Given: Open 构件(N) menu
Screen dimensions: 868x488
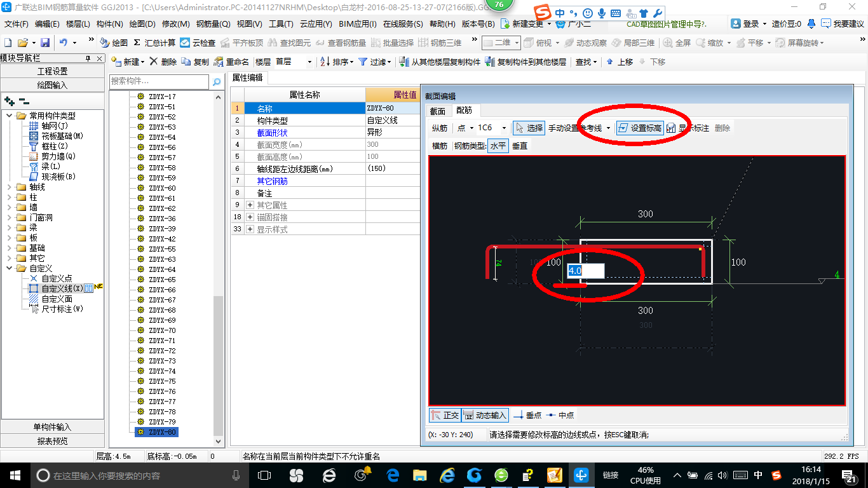Looking at the screenshot, I should 109,24.
